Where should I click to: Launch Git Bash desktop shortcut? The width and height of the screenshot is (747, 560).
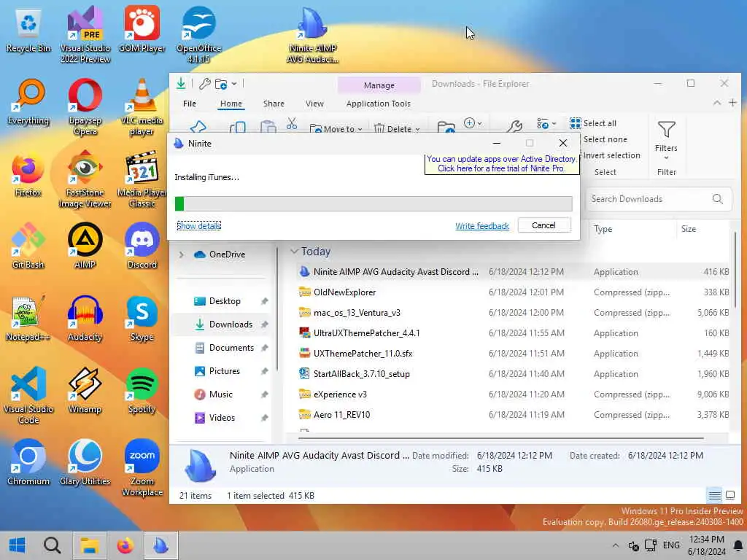tap(28, 246)
